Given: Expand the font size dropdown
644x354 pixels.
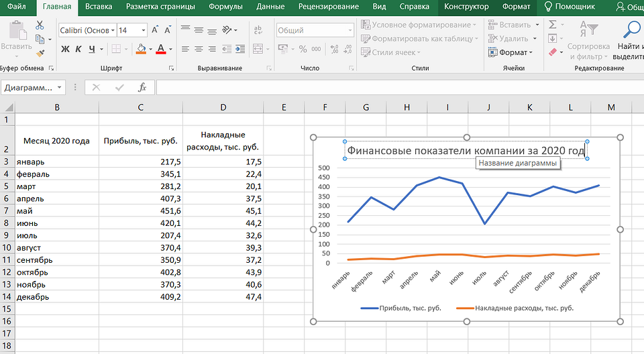Looking at the screenshot, I should click(x=143, y=31).
